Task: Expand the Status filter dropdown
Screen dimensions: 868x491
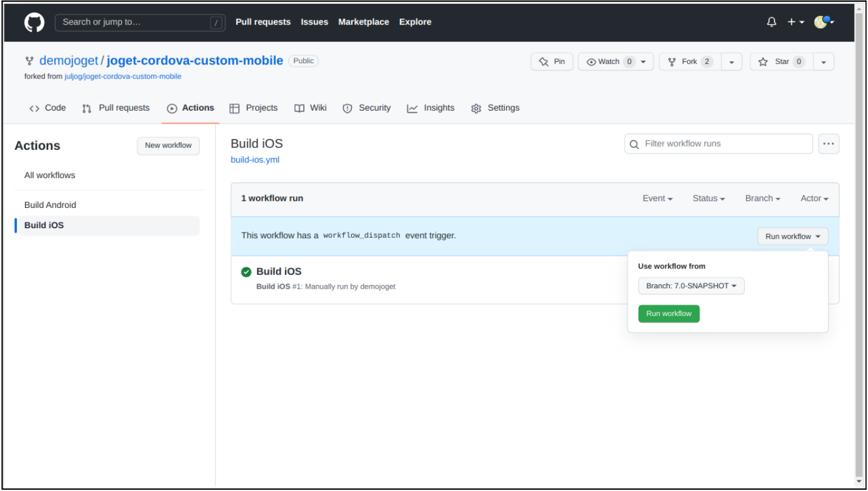Action: (x=709, y=198)
